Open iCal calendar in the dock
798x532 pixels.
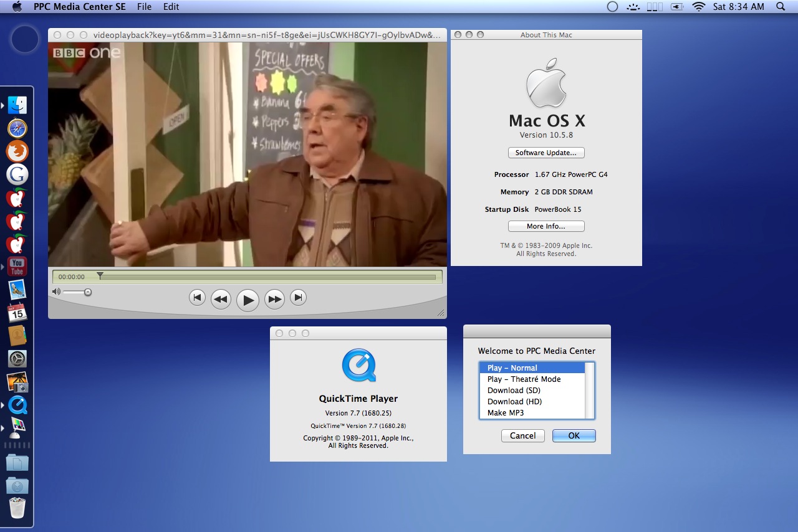17,313
